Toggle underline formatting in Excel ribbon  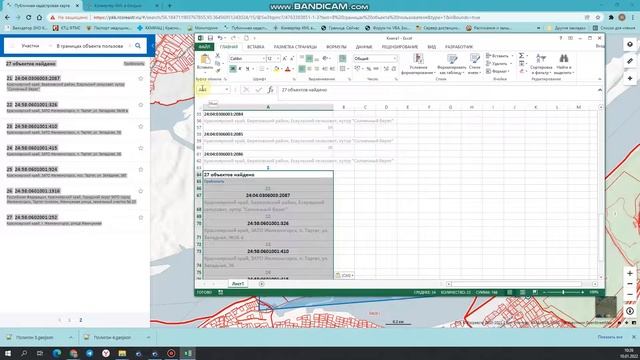pos(247,69)
